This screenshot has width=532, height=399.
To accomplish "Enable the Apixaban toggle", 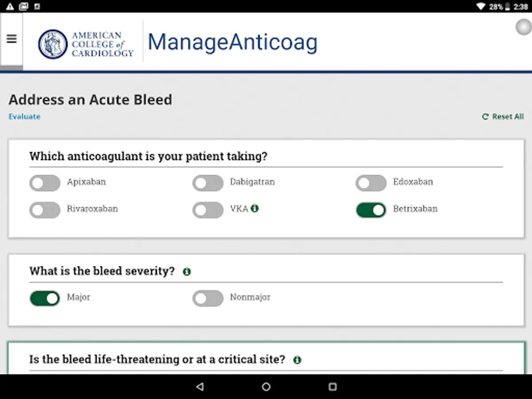I will coord(45,183).
